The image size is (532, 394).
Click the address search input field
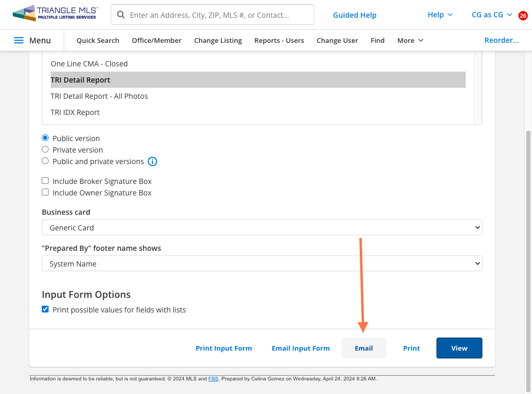212,15
